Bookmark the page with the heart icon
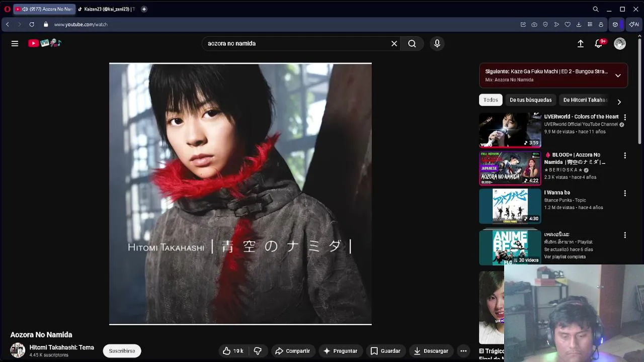The image size is (644, 362). tap(568, 24)
